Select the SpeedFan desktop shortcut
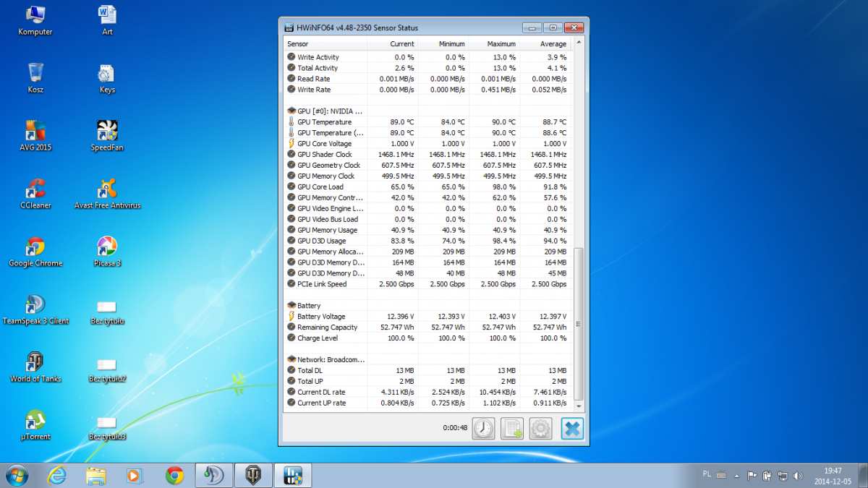Image resolution: width=868 pixels, height=488 pixels. coord(107,136)
